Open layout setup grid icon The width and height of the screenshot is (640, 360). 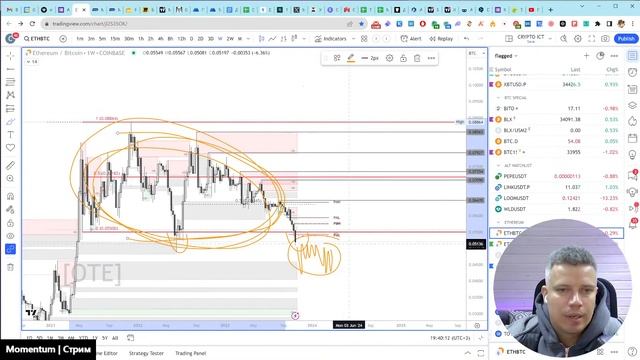(x=509, y=38)
